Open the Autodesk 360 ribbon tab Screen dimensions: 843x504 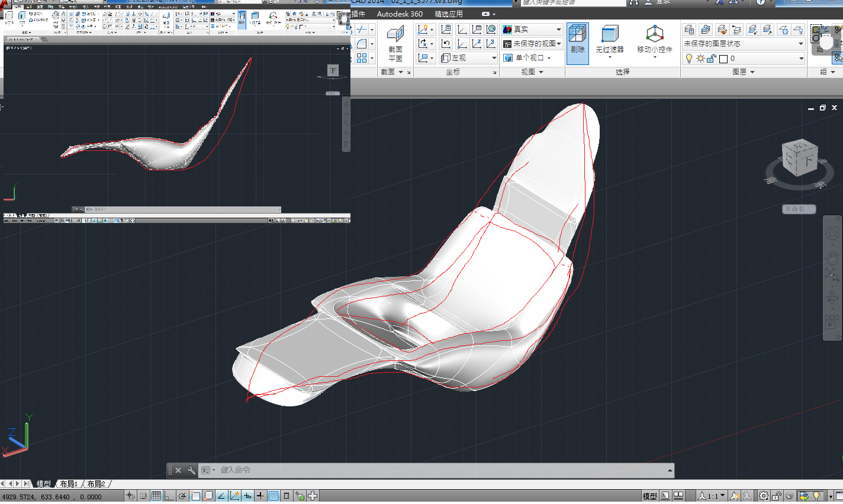coord(400,14)
